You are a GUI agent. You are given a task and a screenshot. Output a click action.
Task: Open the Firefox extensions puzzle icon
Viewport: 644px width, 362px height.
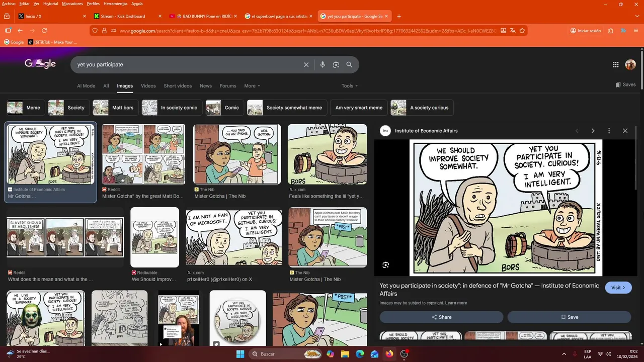(x=610, y=31)
